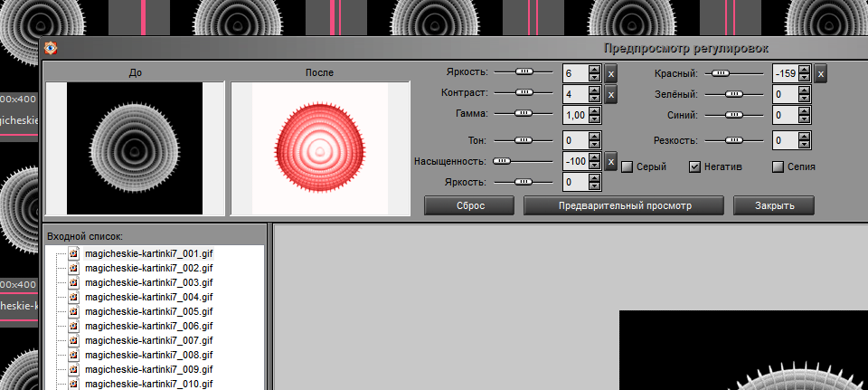Click the Гамма slider handle
Screen dimensions: 868x390
pyautogui.click(x=524, y=114)
